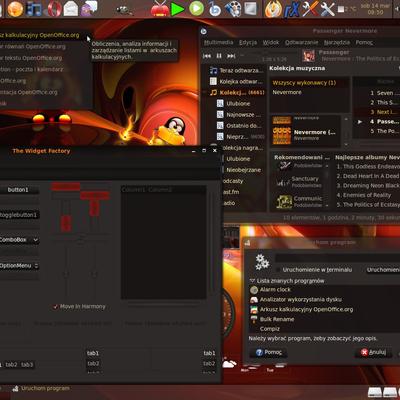Click the round green play-button launcher
This screenshot has height=400, width=400.
click(x=196, y=9)
